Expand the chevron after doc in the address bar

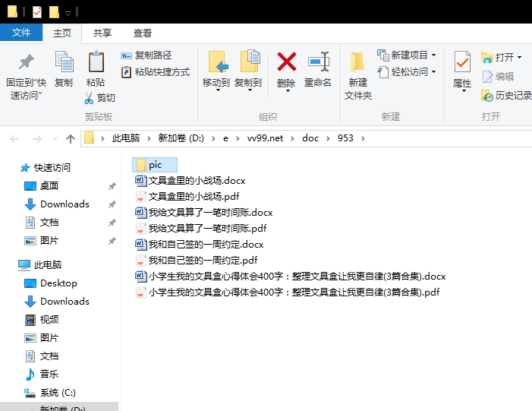tap(328, 138)
